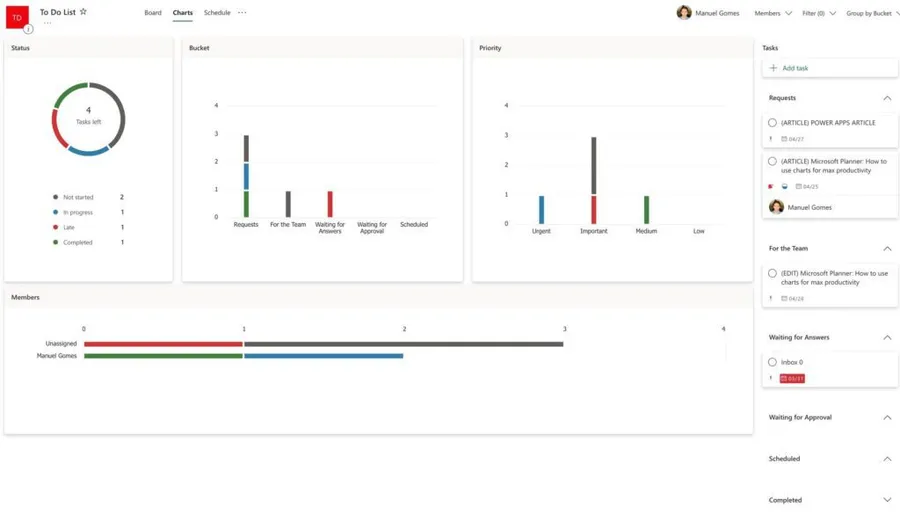Click Manuel Gomes avatar in the header

684,13
